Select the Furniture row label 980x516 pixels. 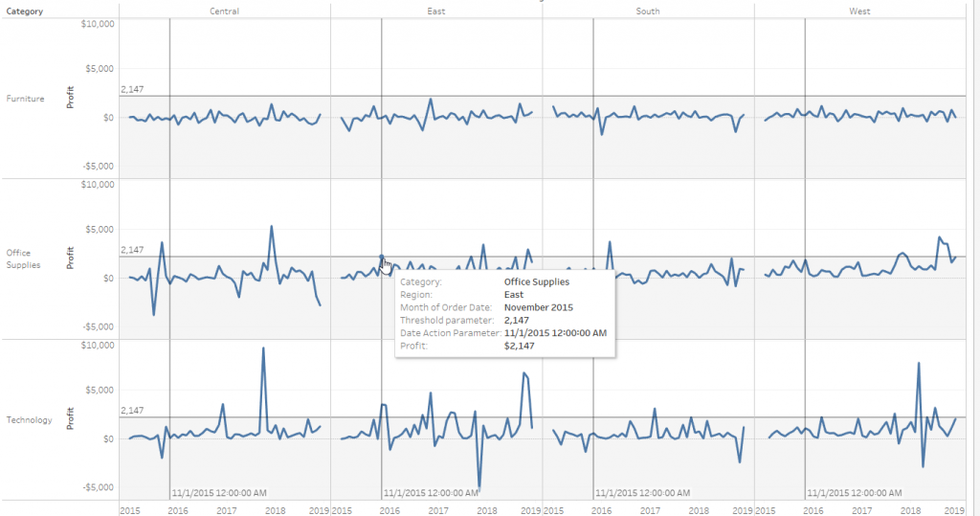point(25,99)
